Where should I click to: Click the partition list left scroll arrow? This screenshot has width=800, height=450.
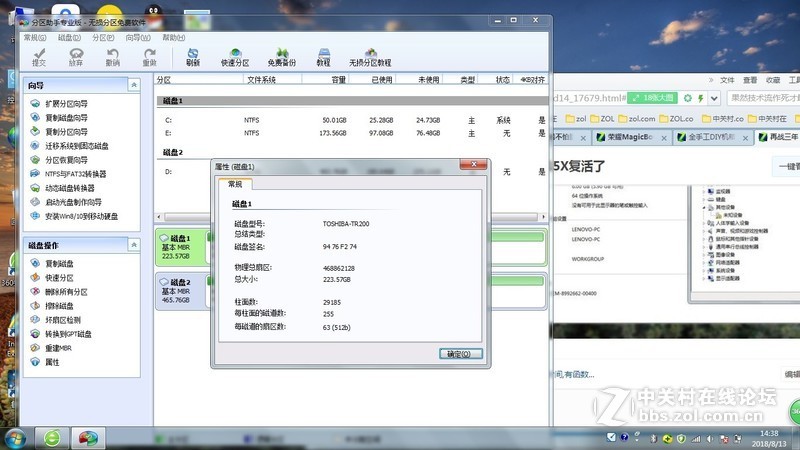159,217
